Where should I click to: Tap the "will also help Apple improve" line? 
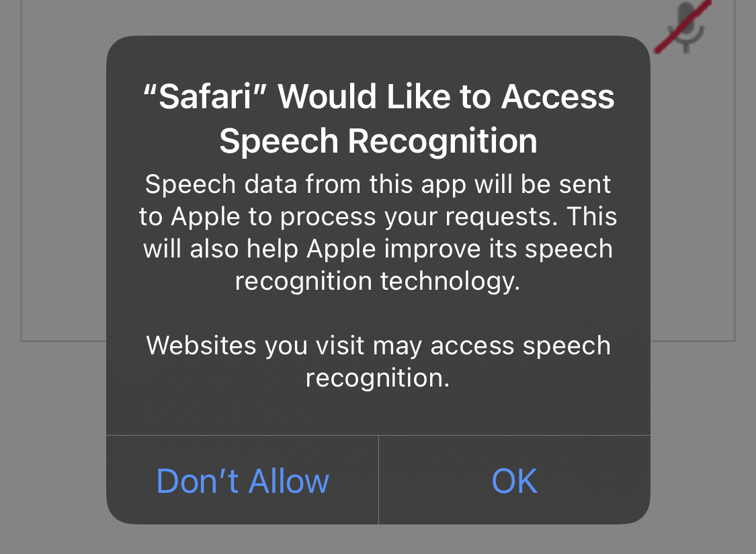point(378,249)
